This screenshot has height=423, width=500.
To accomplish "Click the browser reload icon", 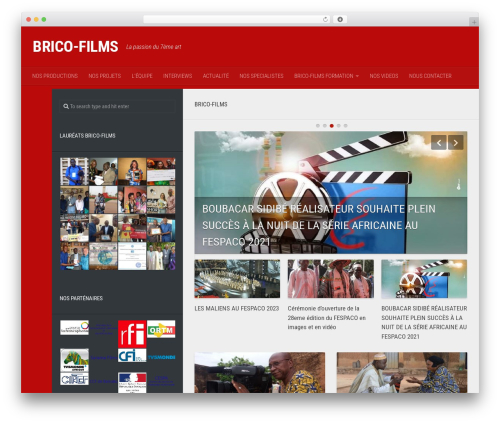I will 325,20.
